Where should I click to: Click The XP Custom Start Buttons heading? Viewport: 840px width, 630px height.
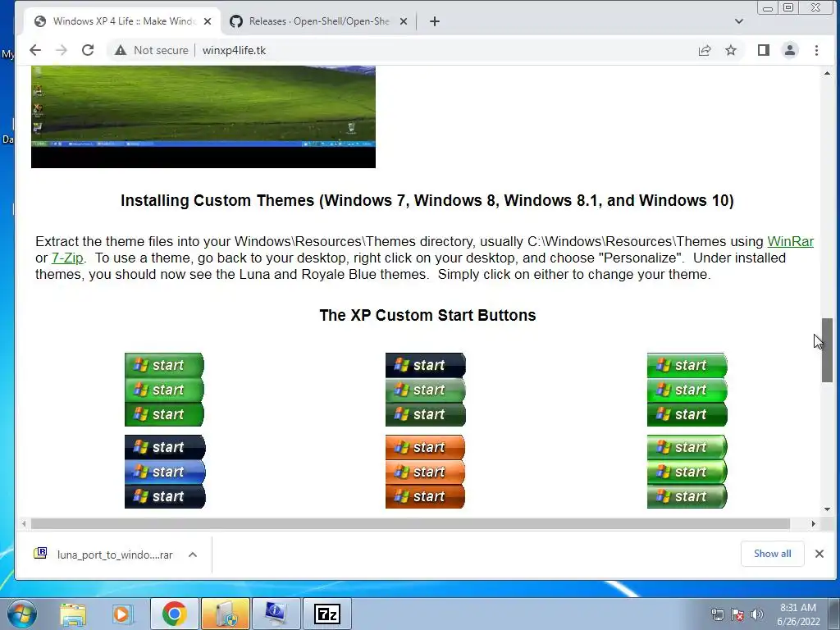pos(427,315)
